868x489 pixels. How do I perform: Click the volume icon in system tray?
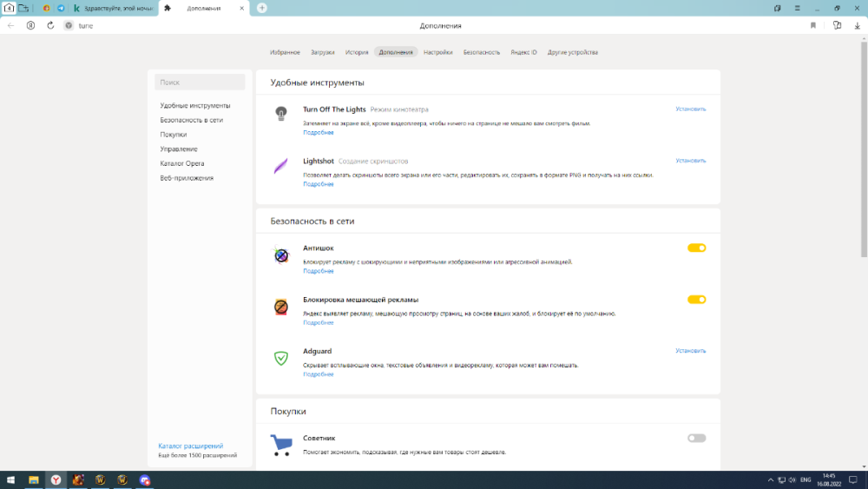point(792,480)
